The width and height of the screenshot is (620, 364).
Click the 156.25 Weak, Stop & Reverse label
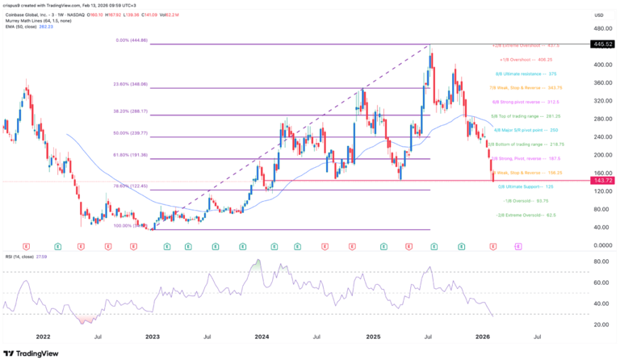pyautogui.click(x=527, y=173)
